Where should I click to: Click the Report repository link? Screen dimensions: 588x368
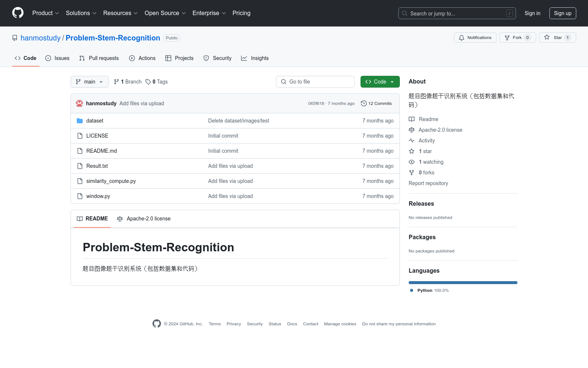click(x=429, y=183)
